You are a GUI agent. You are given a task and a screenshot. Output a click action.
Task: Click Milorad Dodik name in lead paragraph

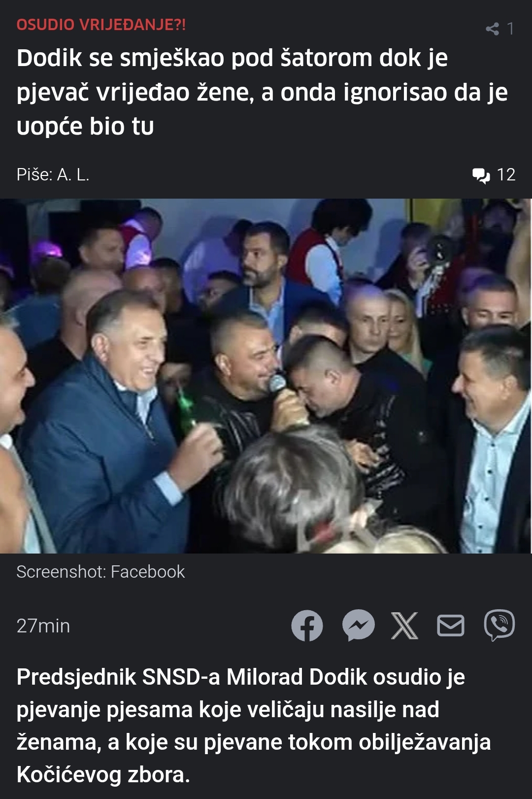(x=297, y=677)
